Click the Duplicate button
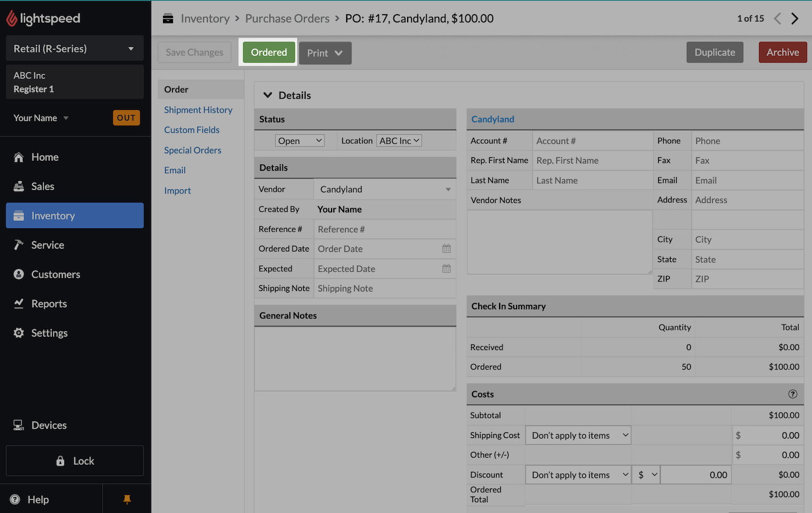The width and height of the screenshot is (812, 513). click(x=715, y=52)
